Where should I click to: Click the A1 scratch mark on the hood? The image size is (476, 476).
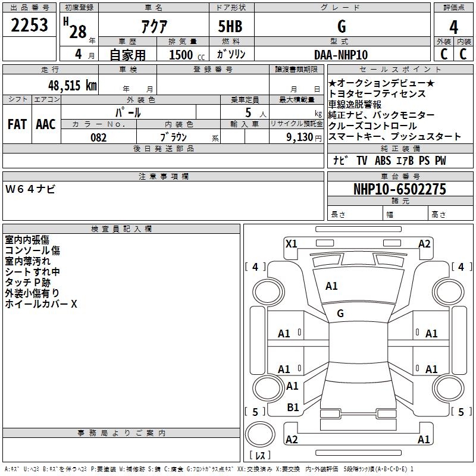331,286
